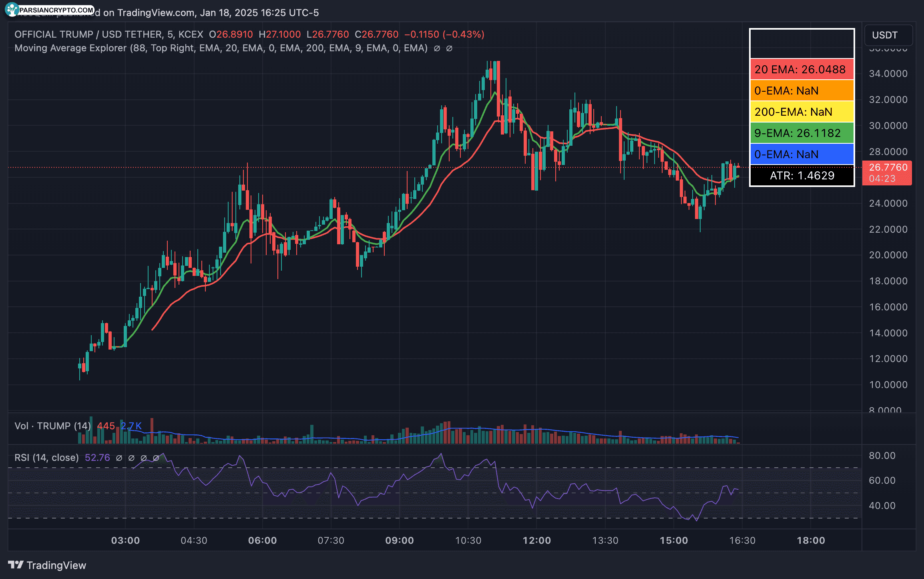Click the 40.00 RSI axis label
The width and height of the screenshot is (924, 579).
pos(882,506)
